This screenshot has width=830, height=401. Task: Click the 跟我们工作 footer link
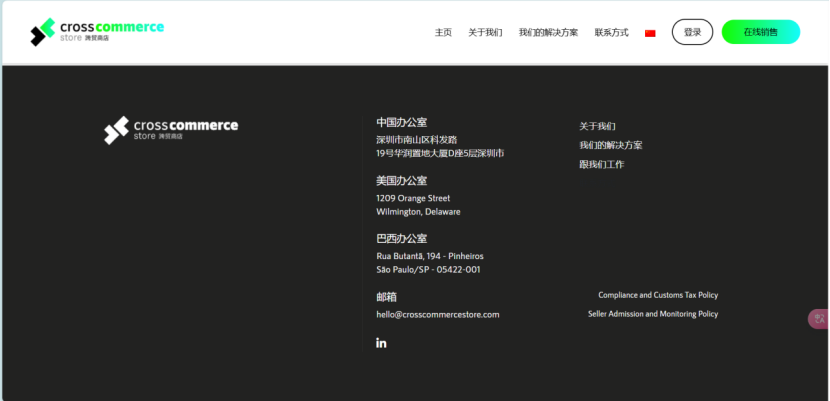[x=601, y=164]
